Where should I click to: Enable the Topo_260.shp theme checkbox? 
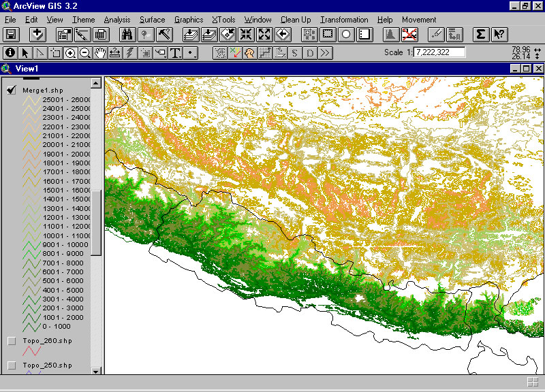coord(12,341)
